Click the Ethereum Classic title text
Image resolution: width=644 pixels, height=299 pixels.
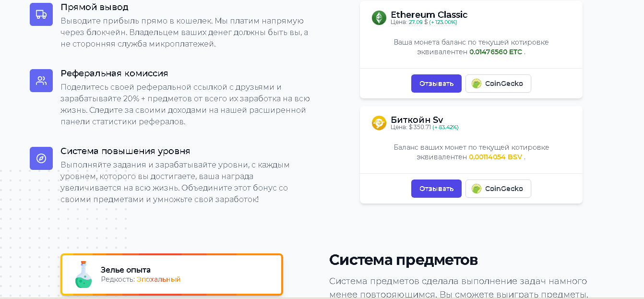point(429,14)
